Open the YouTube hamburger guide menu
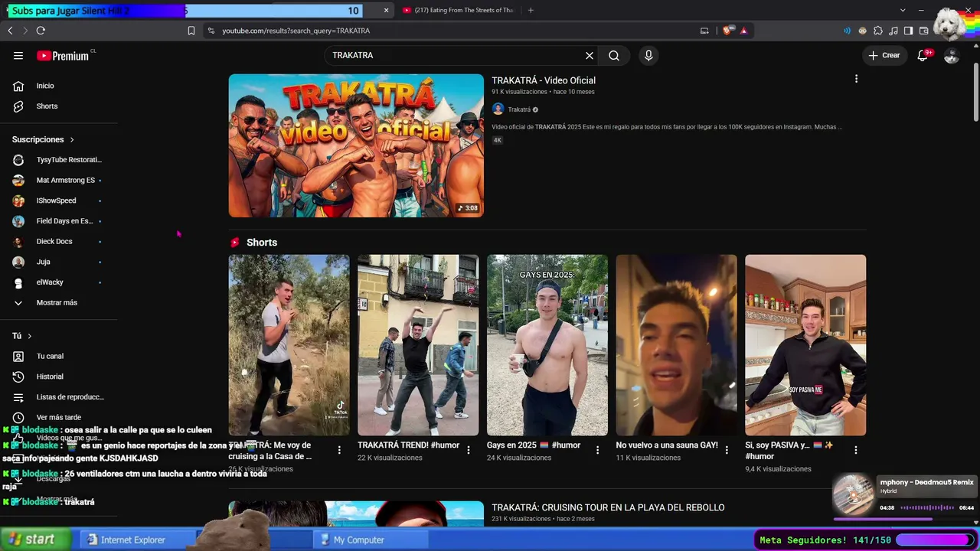Screen dimensions: 980x551 (x=18, y=55)
